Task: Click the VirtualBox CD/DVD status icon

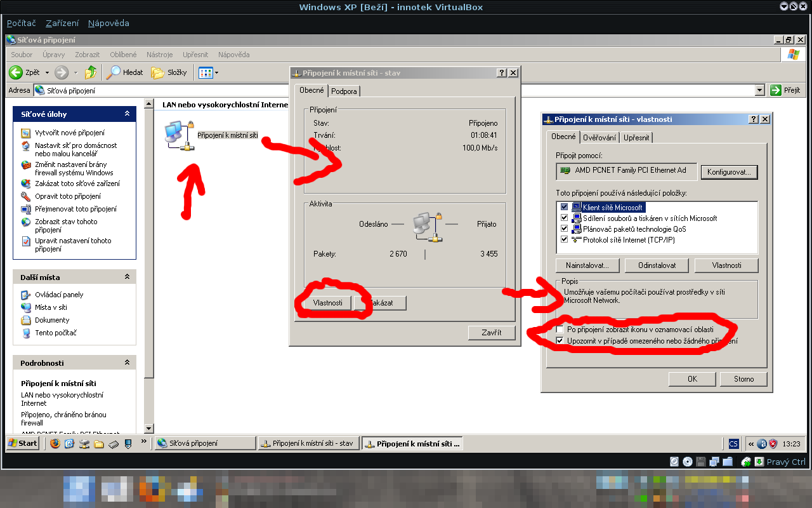Action: click(x=688, y=462)
